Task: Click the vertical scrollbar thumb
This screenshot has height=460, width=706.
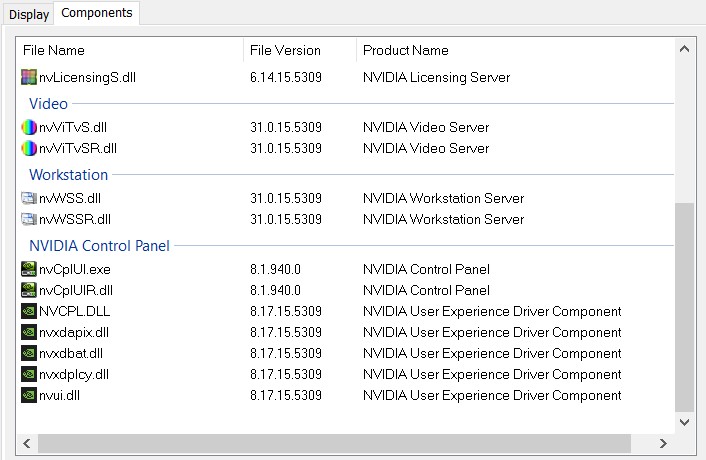Action: (684, 307)
